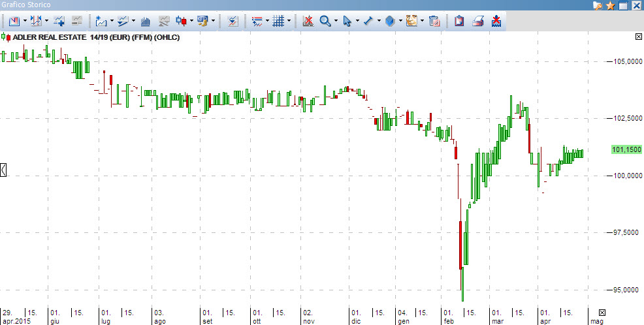Click the greyed-out chart icon left of the candlestick
Viewport: 644px width, 325px height.
tap(164, 21)
